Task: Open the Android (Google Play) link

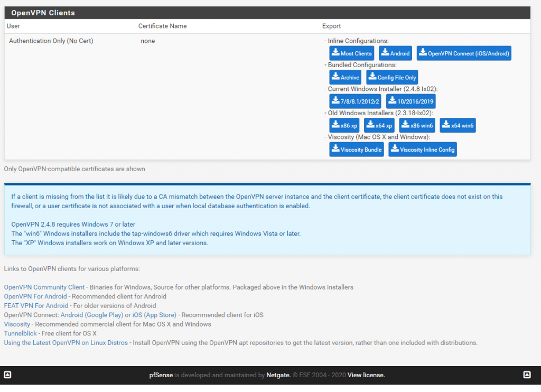Action: pos(92,315)
